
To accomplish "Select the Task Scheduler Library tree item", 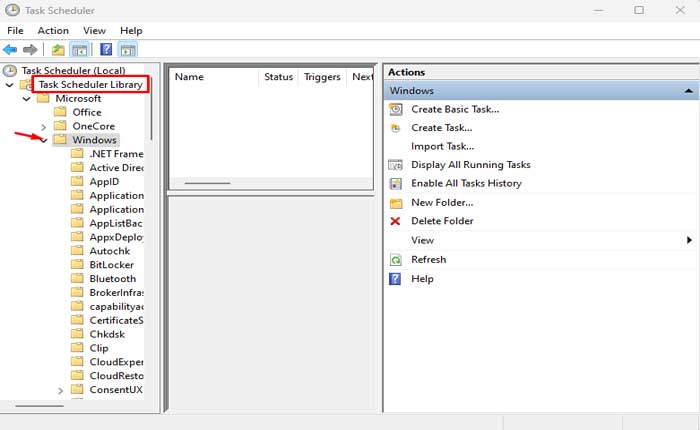I will click(90, 84).
